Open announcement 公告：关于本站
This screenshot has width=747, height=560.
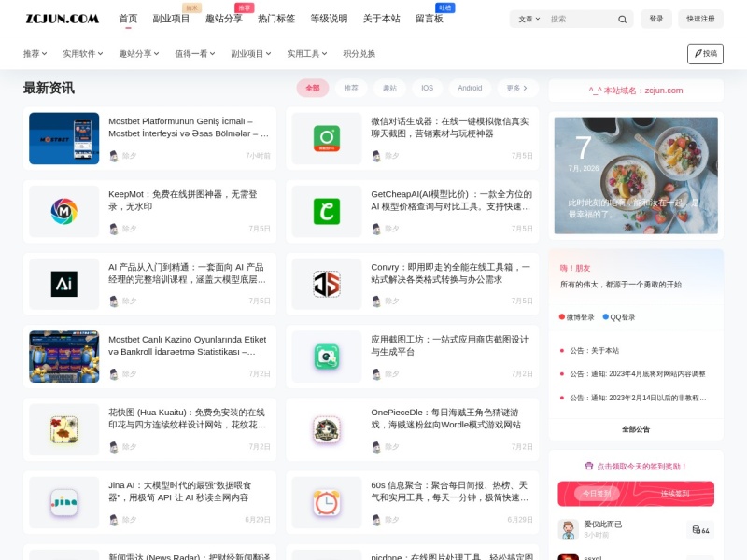tap(594, 351)
